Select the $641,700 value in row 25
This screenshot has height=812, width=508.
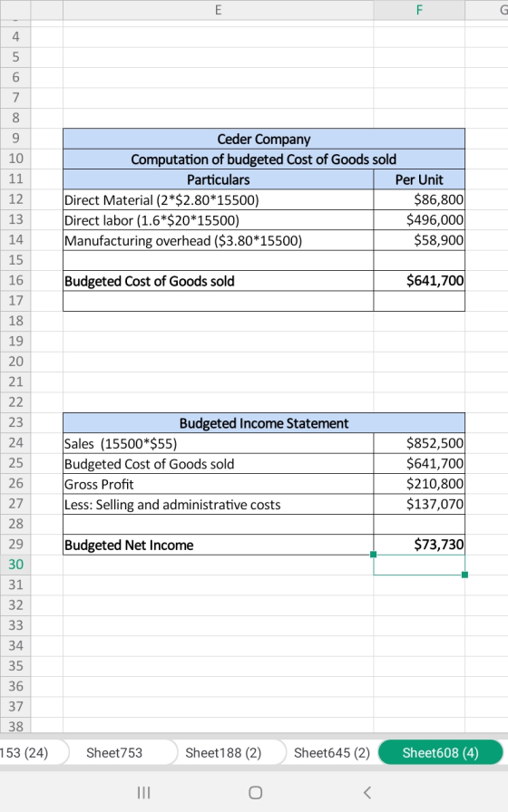point(419,463)
